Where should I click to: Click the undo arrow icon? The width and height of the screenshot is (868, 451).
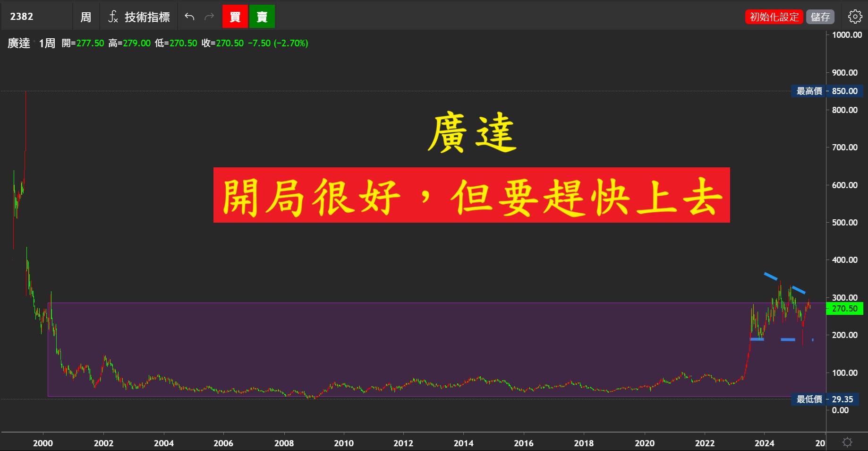pos(189,17)
